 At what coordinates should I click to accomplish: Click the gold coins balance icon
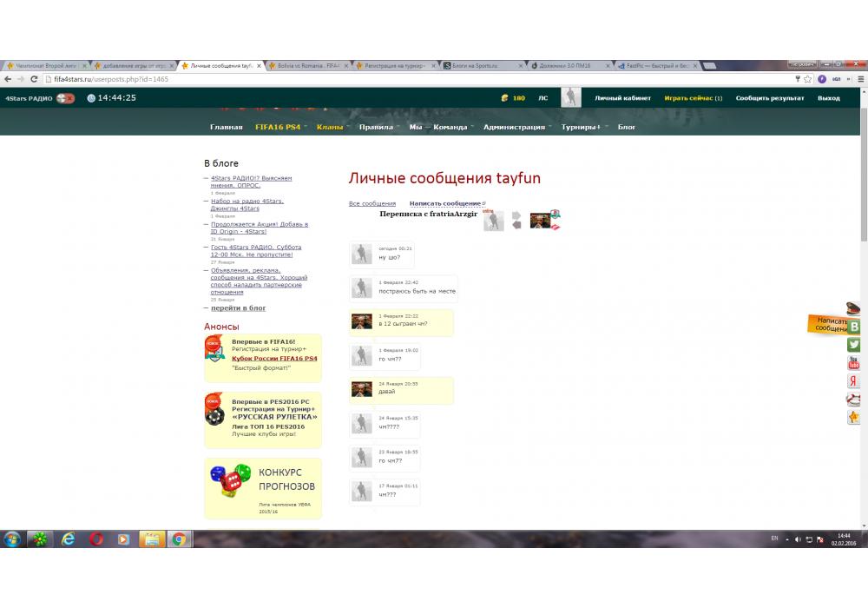[505, 98]
